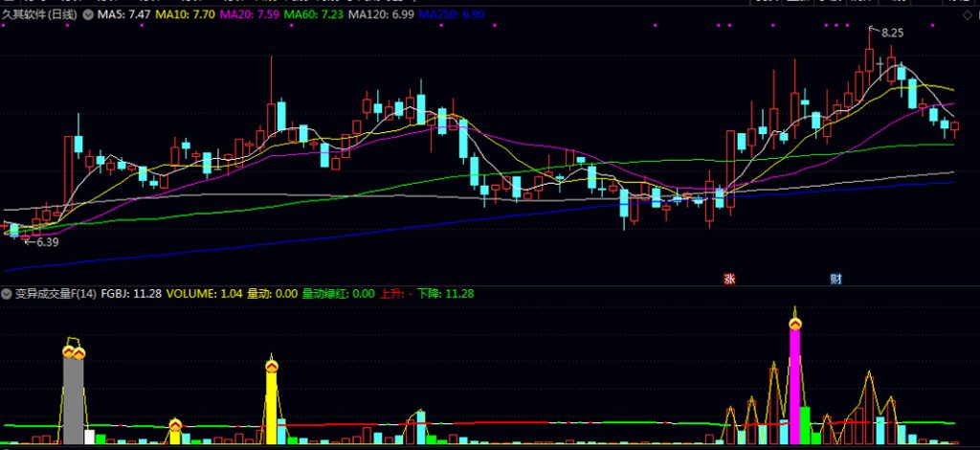The image size is (980, 450).
Task: Click the marker icon on the short yellow volume bar
Action: [175, 425]
